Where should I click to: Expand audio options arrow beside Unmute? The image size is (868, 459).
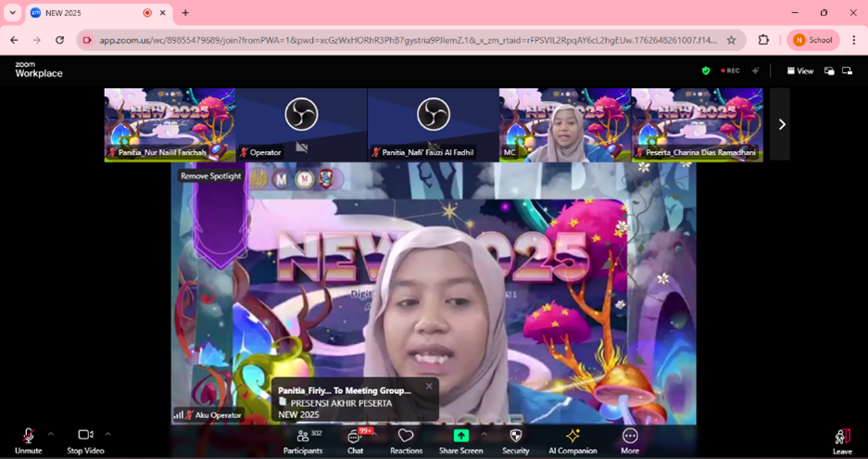click(51, 434)
